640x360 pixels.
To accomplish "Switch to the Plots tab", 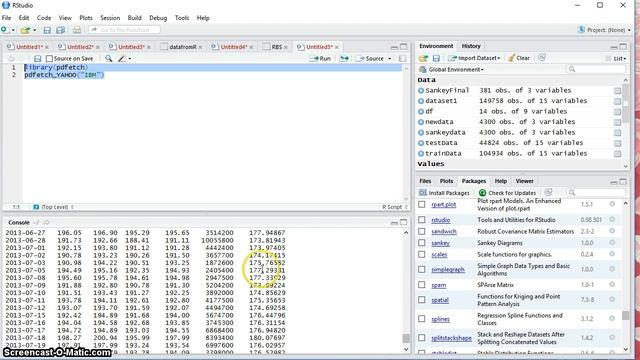I will click(x=446, y=181).
